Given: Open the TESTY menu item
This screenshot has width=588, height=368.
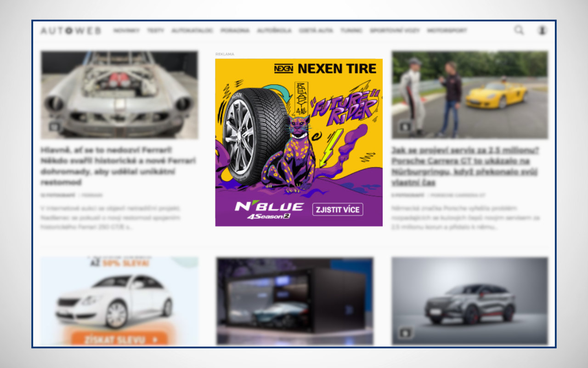Looking at the screenshot, I should click(x=155, y=31).
